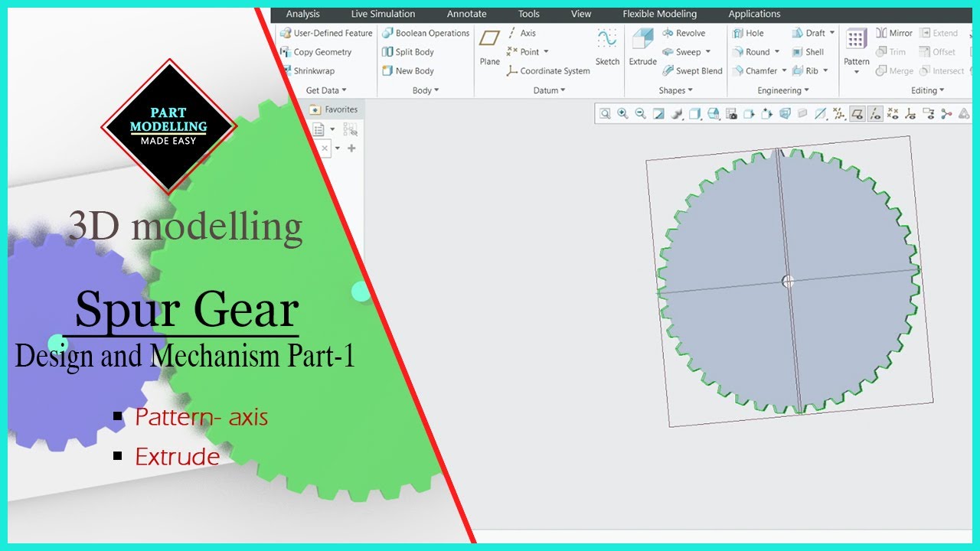The height and width of the screenshot is (551, 980).
Task: Insert a Coordinate System
Action: 548,71
